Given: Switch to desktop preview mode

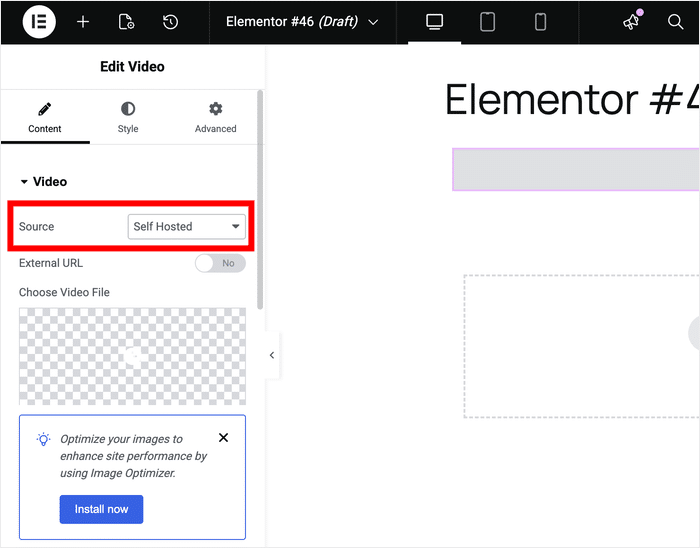Looking at the screenshot, I should click(x=434, y=21).
